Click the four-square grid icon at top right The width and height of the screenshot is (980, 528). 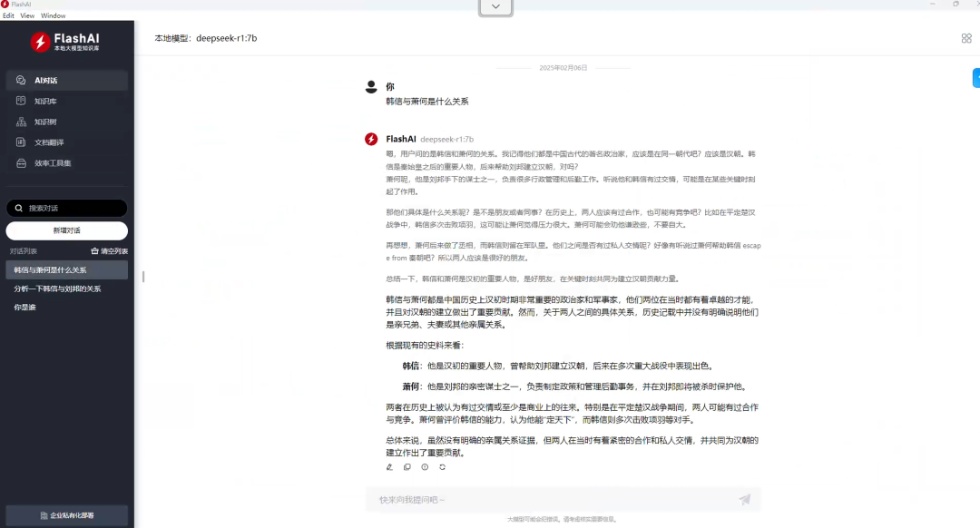[966, 38]
